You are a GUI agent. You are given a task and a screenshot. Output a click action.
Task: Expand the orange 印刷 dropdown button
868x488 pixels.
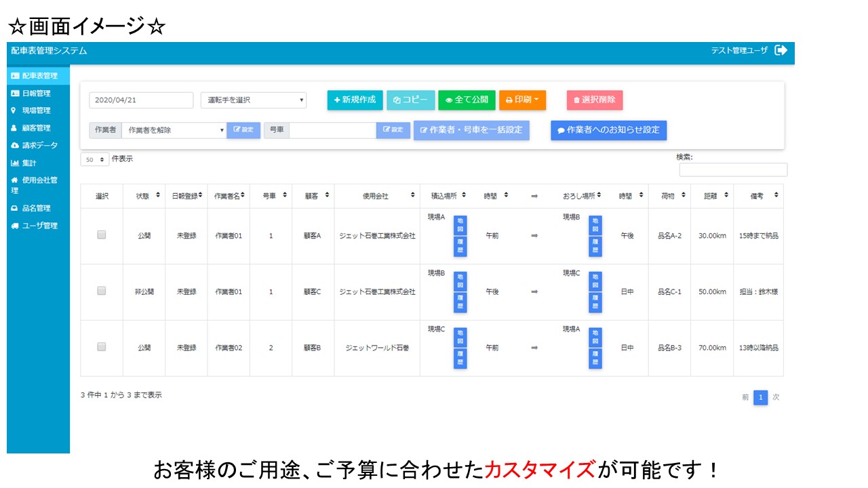click(522, 100)
